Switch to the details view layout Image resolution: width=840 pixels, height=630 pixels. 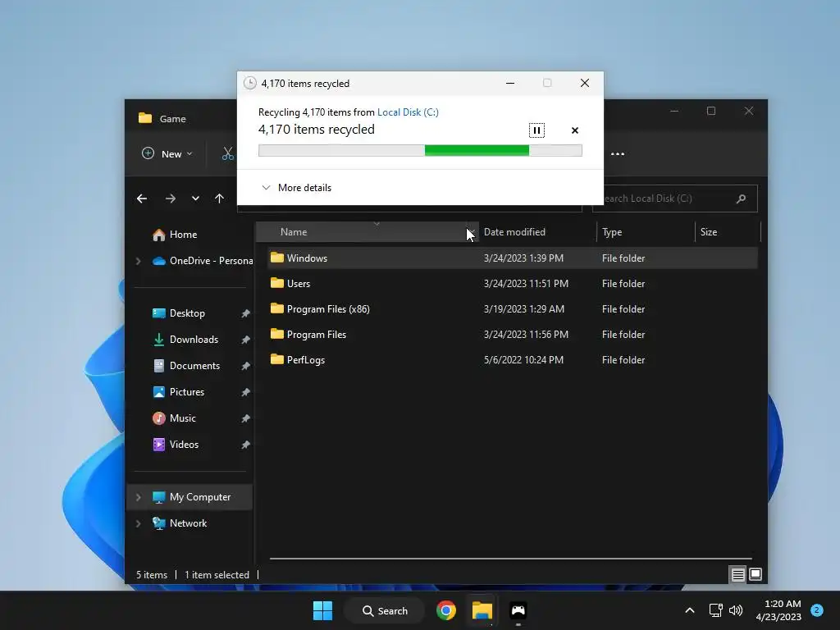click(x=737, y=575)
